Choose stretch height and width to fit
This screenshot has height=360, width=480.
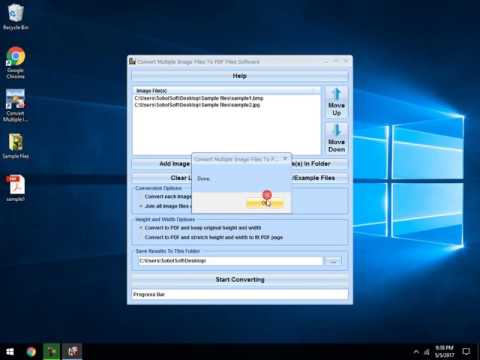pos(211,237)
